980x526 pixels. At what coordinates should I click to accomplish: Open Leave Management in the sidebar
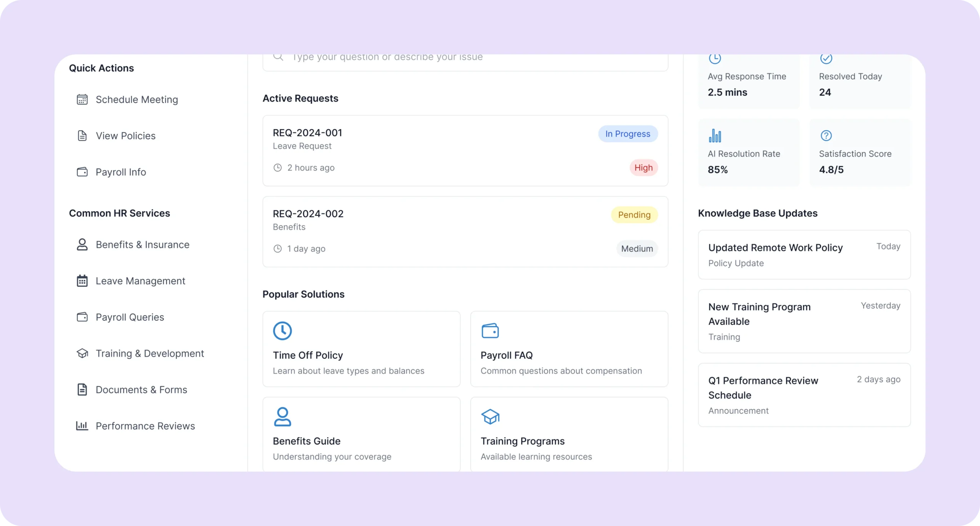click(140, 281)
